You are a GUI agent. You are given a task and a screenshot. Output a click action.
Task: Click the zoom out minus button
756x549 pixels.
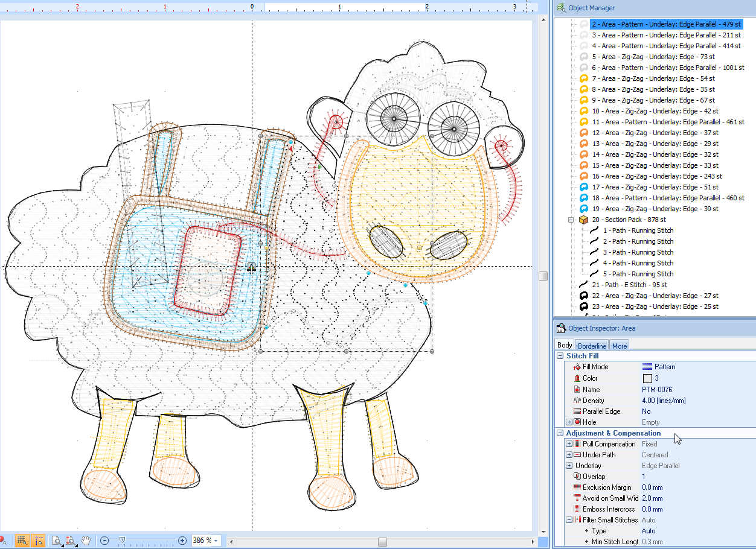pos(104,540)
